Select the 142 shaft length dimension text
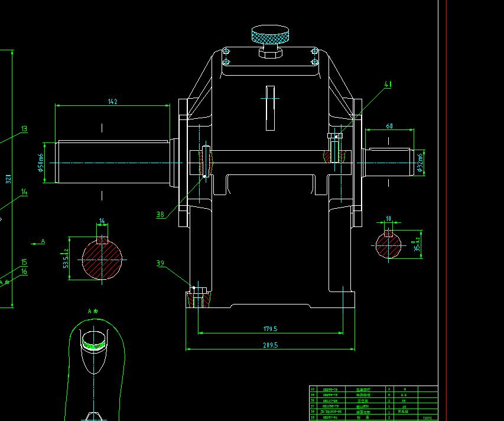This screenshot has width=504, height=421. tap(112, 101)
